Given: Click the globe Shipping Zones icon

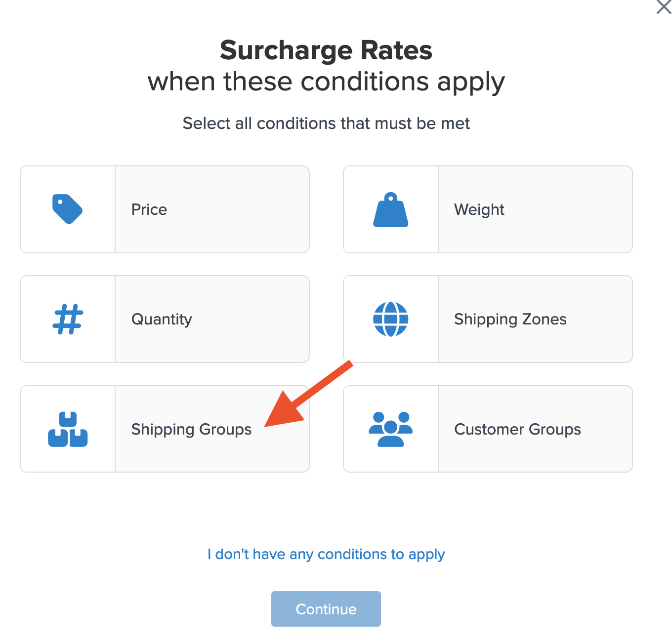Looking at the screenshot, I should tap(390, 319).
